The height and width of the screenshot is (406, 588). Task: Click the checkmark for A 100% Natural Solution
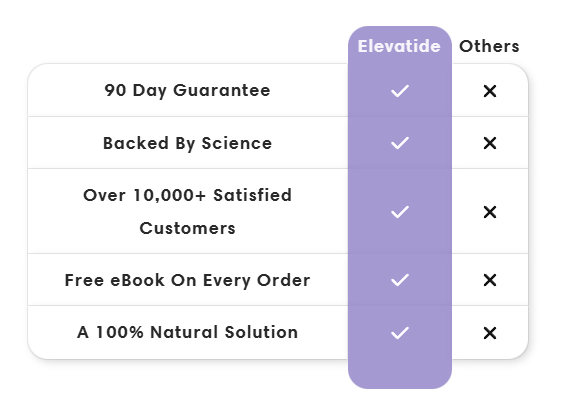click(400, 333)
